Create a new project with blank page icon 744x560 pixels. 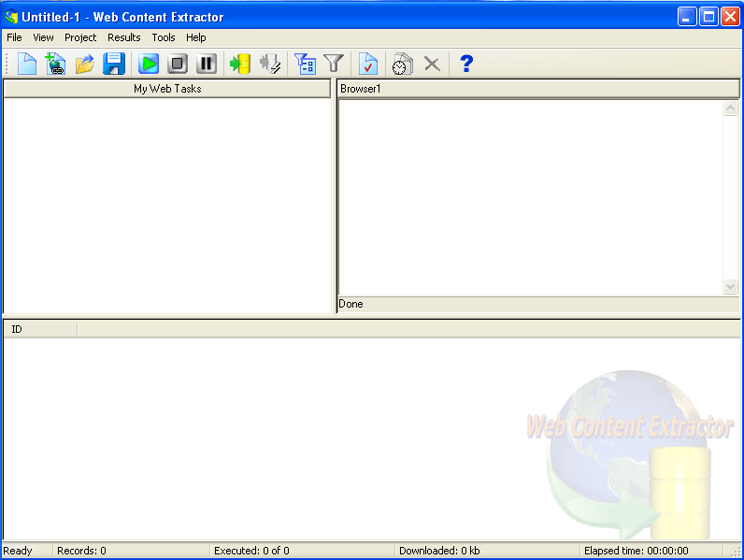[27, 64]
